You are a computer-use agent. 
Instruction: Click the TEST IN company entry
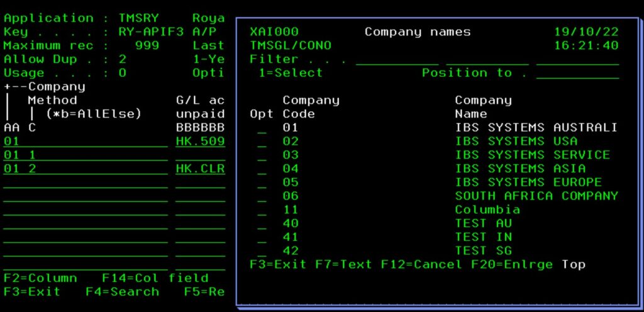pos(483,237)
